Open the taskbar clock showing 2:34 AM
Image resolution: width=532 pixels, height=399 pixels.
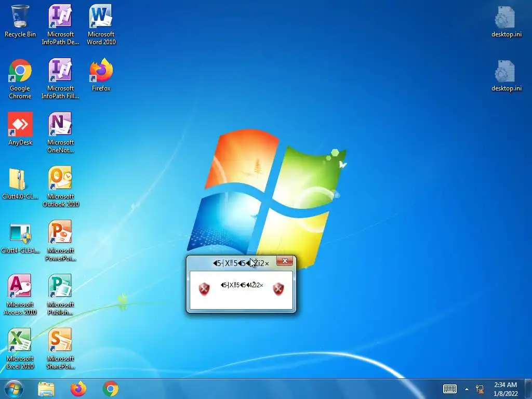(x=506, y=389)
